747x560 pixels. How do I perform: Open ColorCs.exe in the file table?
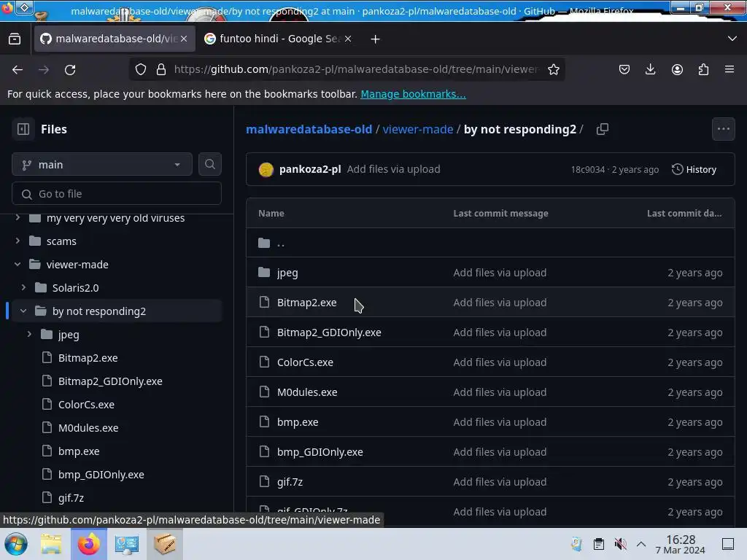click(x=305, y=362)
